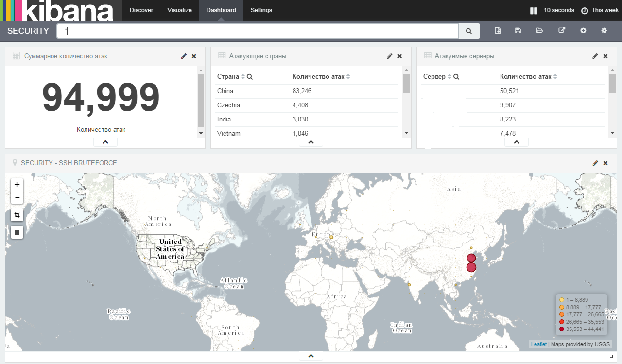Click down arrow of countries table scrollbar

pyautogui.click(x=407, y=133)
